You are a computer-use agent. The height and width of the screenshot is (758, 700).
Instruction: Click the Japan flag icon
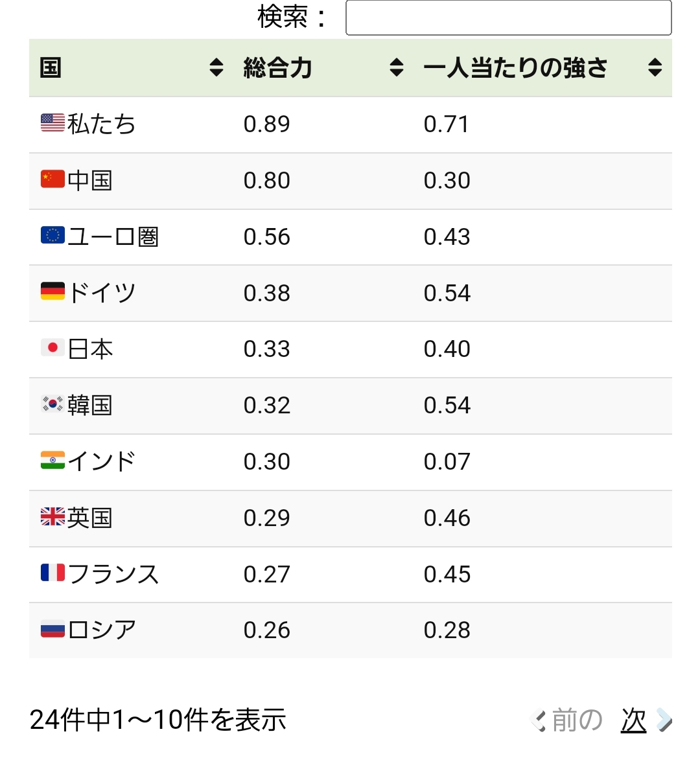(x=52, y=348)
